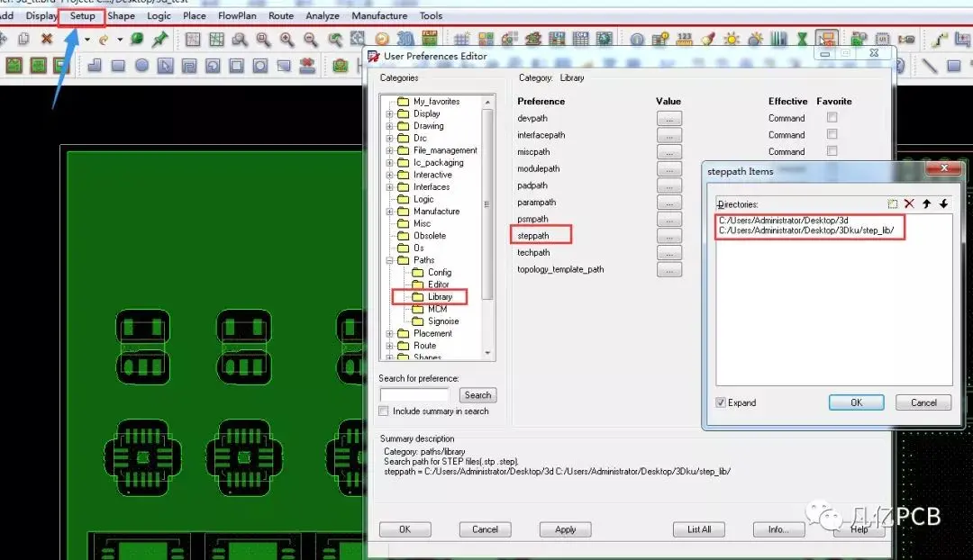This screenshot has height=560, width=973.
Task: Click the Search button
Action: [x=477, y=395]
